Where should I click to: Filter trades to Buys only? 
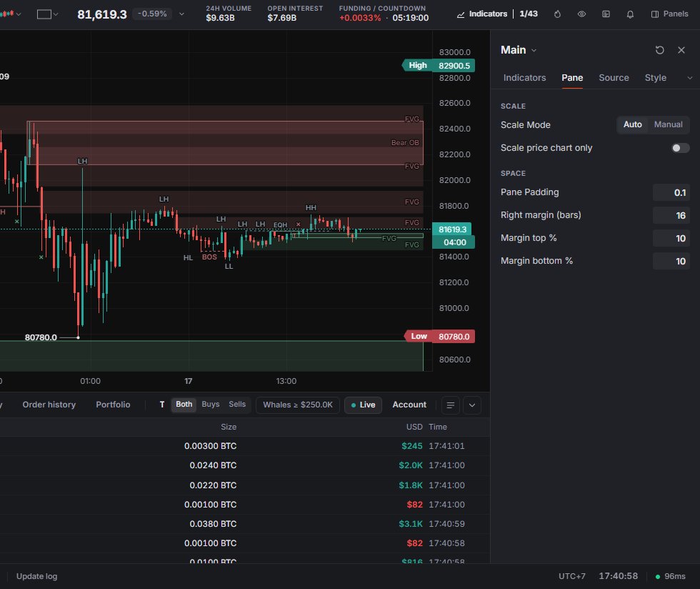tap(211, 405)
